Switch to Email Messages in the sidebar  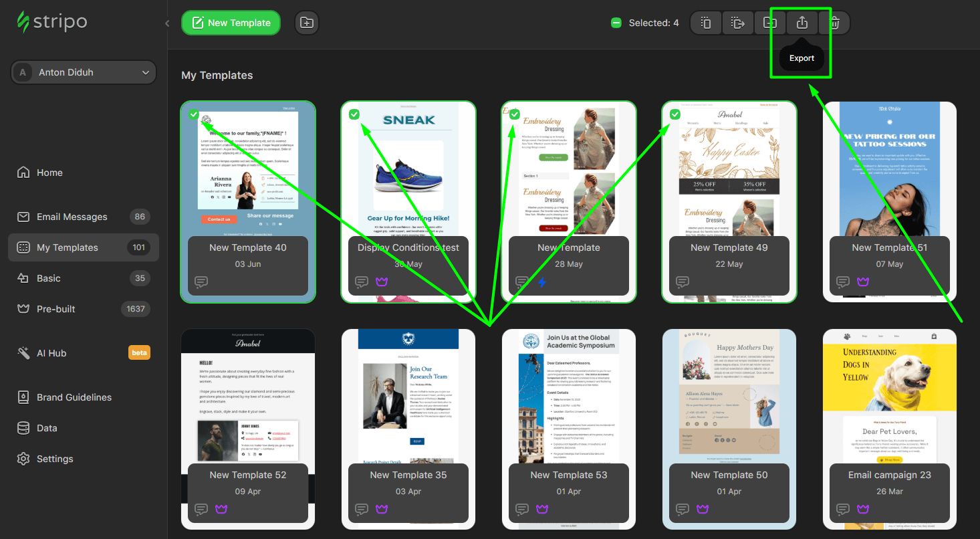coord(72,216)
